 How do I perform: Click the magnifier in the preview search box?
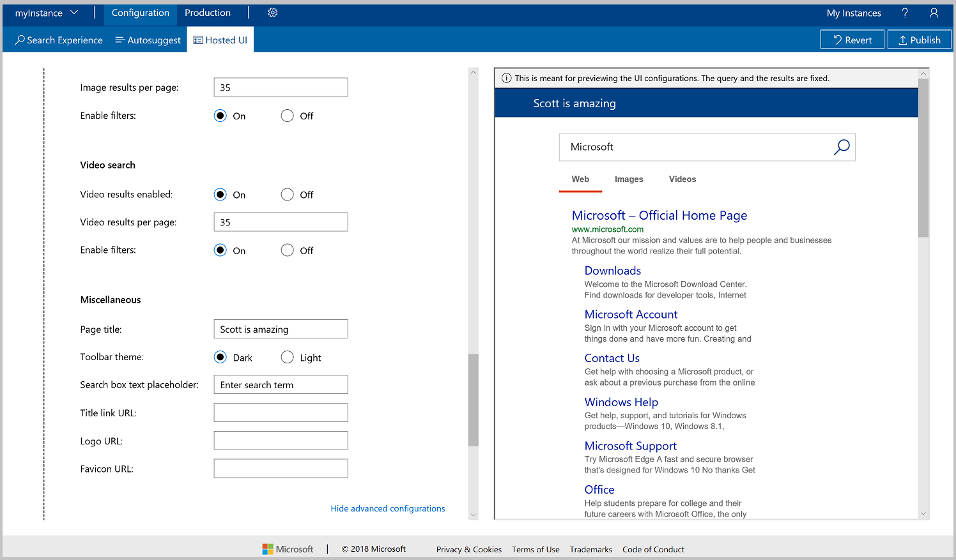pyautogui.click(x=842, y=147)
